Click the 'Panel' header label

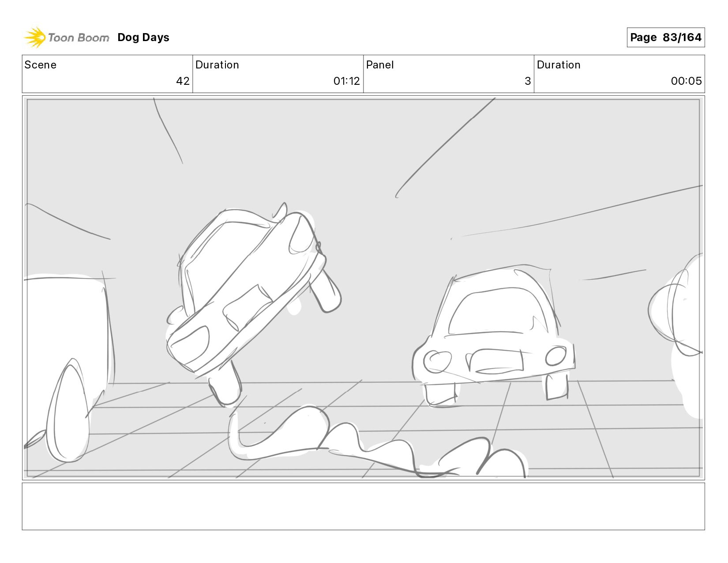(380, 65)
